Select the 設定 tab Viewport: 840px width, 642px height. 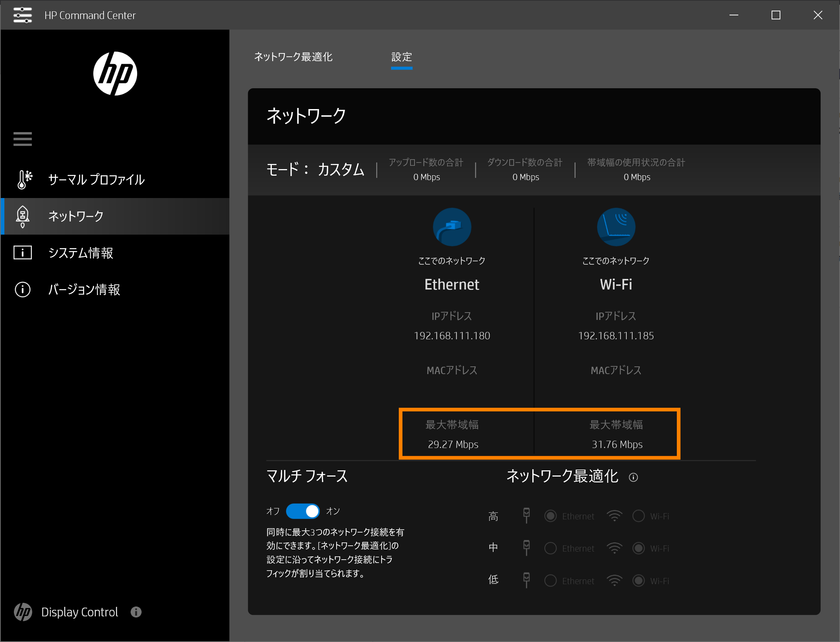pos(401,57)
